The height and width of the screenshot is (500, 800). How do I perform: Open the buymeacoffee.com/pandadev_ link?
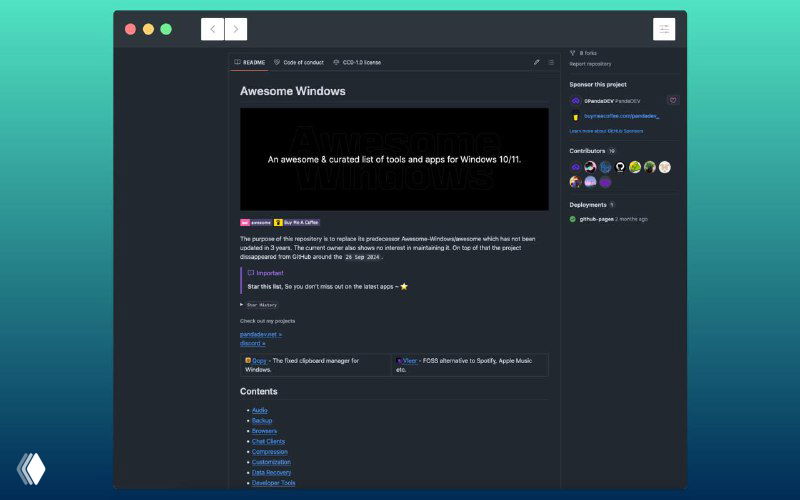tap(621, 116)
